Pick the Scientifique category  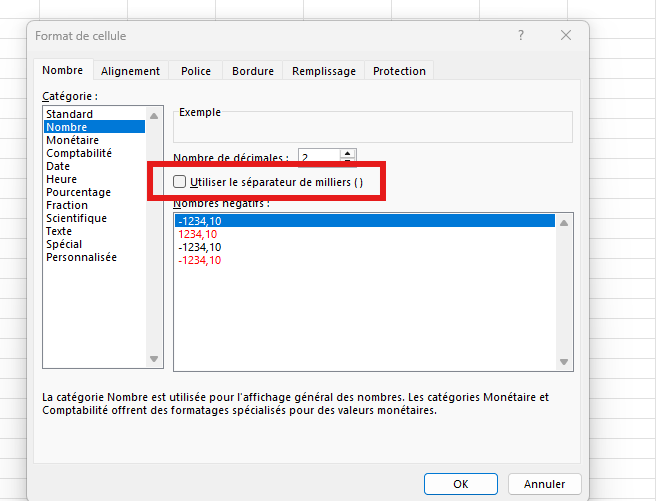click(76, 218)
